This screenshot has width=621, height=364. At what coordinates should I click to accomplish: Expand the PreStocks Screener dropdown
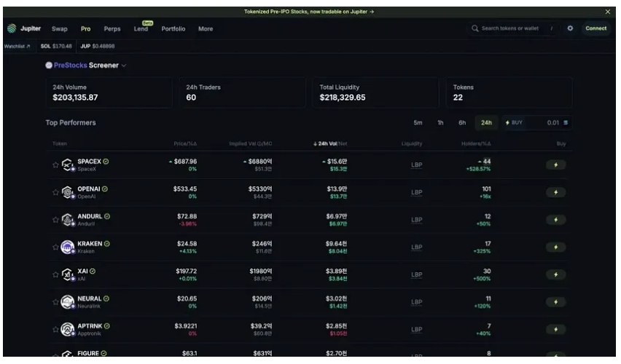[x=124, y=66]
